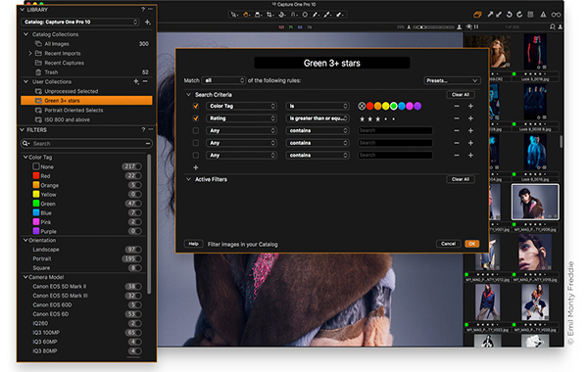588x372 pixels.
Task: Toggle the eye visibility icon above browser
Action: 469,27
